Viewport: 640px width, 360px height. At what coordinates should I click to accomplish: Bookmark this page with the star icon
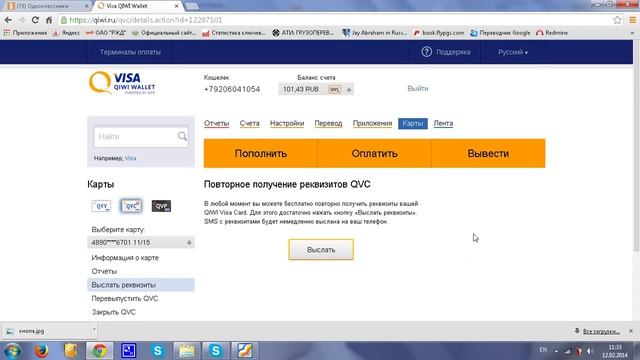617,20
